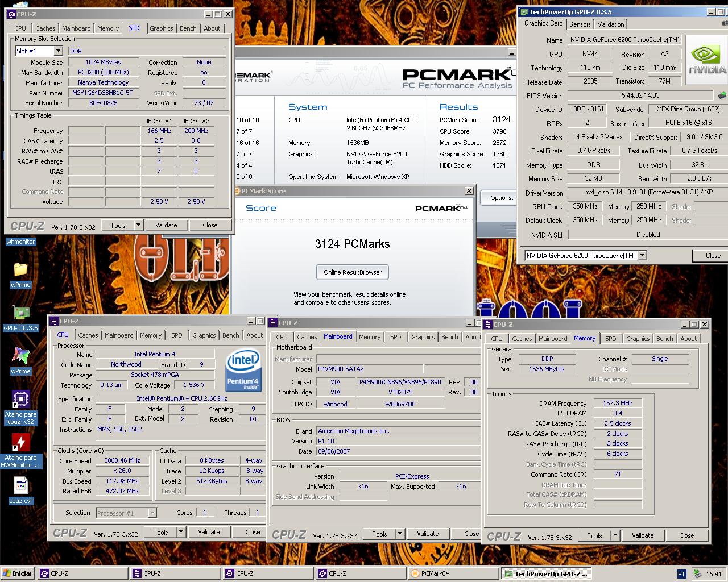Click the DRAM Frequency 157.3 MHz field

pos(618,403)
